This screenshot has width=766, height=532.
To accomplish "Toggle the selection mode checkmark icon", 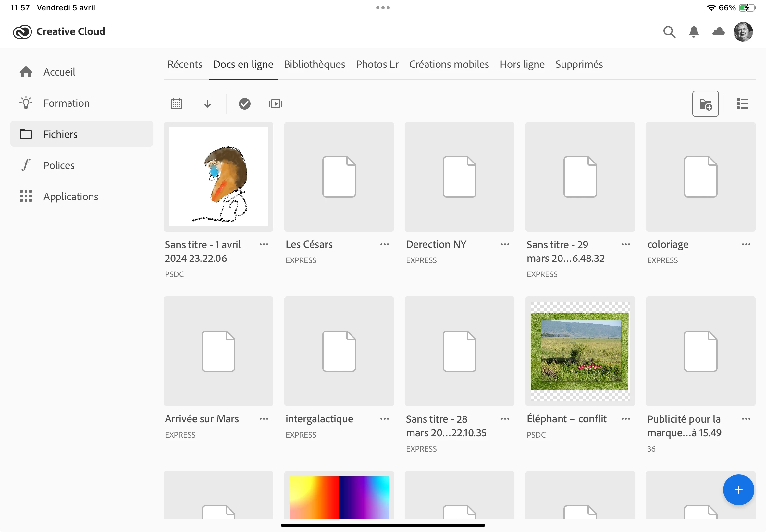I will click(x=244, y=104).
